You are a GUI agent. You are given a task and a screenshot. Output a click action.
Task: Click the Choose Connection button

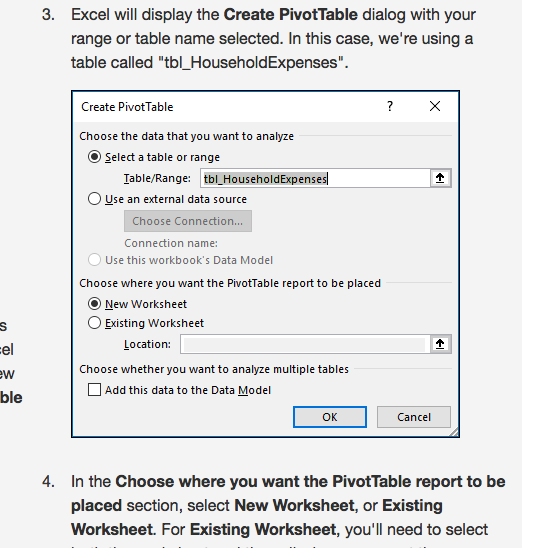point(188,221)
